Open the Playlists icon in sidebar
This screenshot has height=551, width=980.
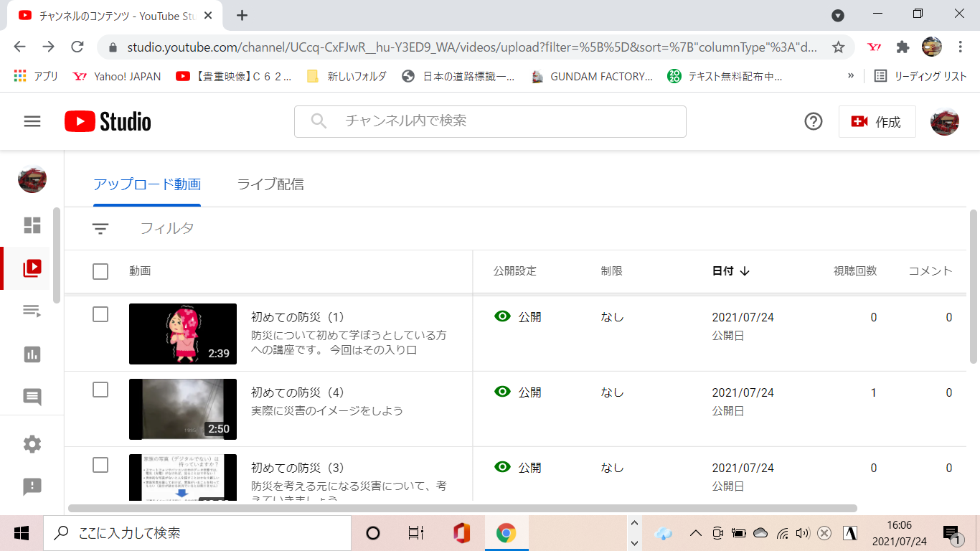point(32,311)
